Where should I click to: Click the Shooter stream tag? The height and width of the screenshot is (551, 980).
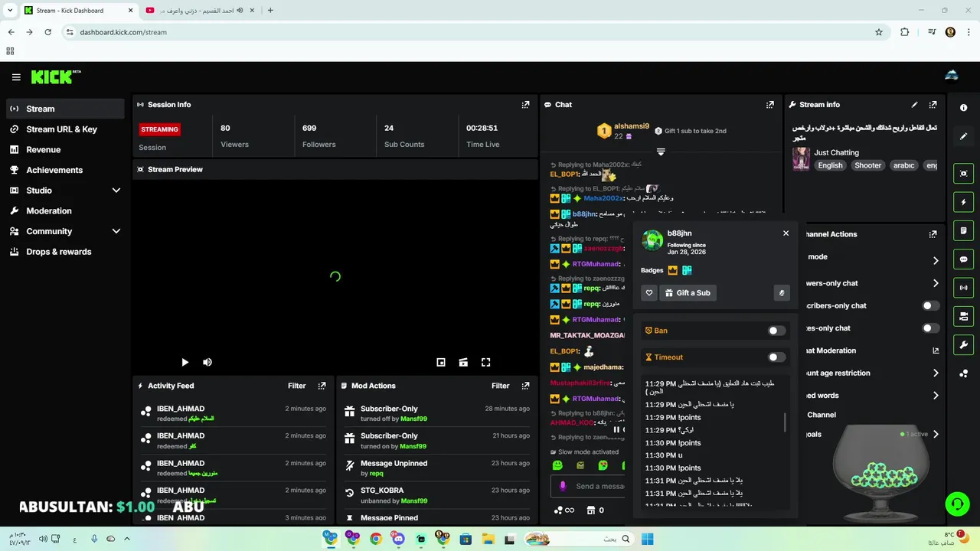click(x=867, y=165)
